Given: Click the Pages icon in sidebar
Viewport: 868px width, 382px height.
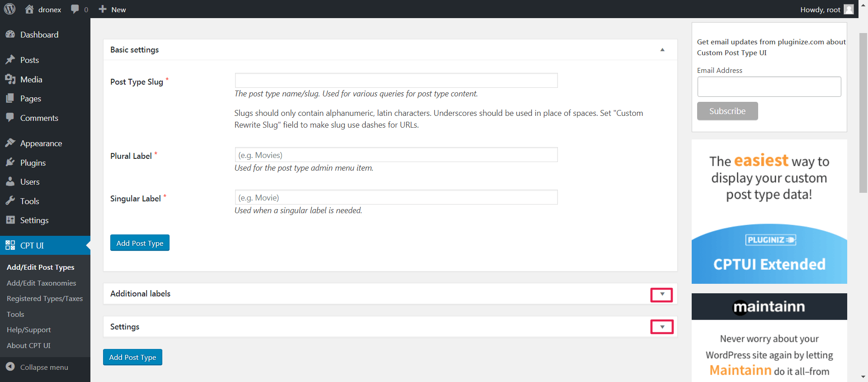Looking at the screenshot, I should coord(10,98).
